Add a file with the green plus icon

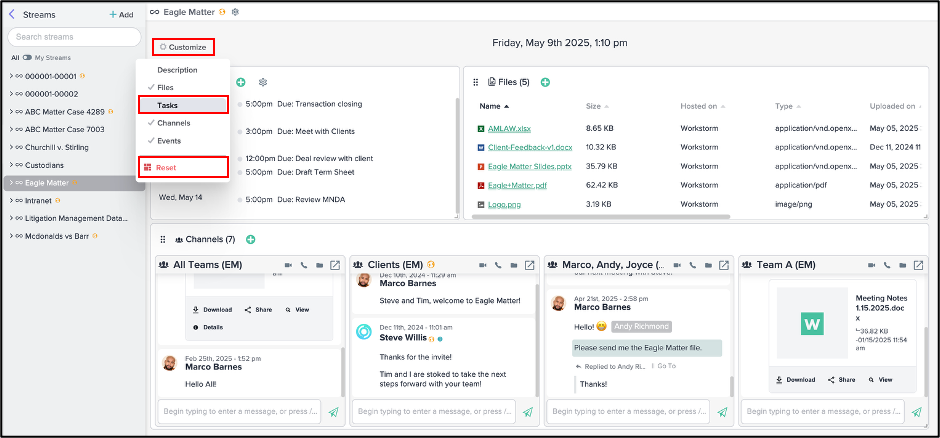click(545, 82)
